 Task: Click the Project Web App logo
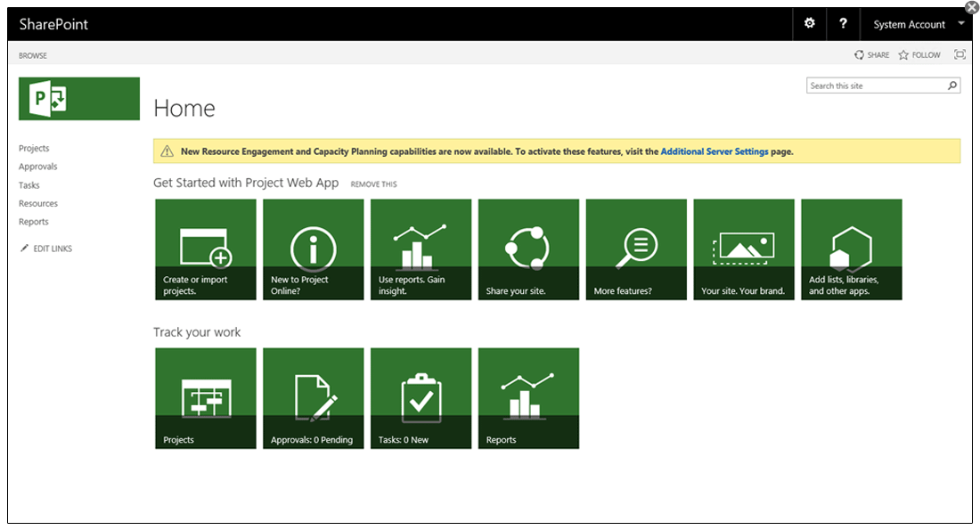pos(79,99)
